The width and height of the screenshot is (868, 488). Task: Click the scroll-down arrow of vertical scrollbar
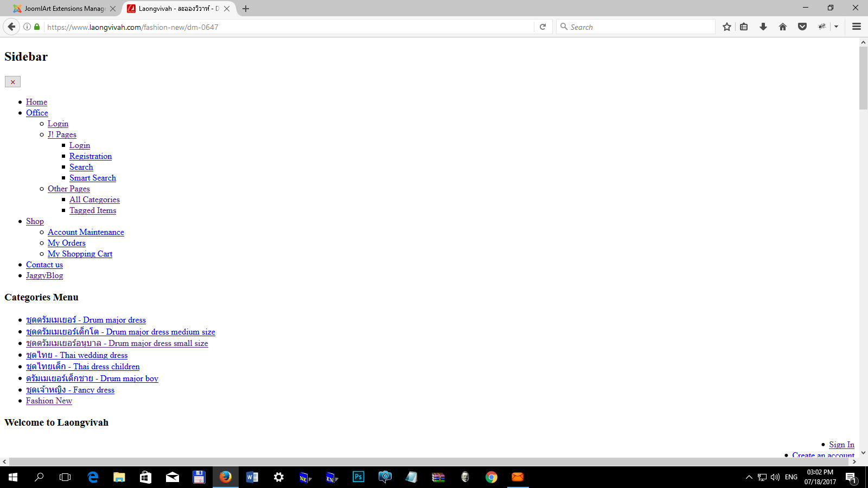coord(864,453)
